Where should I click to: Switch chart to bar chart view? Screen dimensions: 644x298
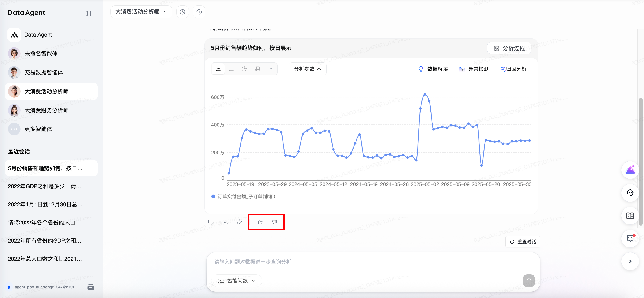click(231, 69)
